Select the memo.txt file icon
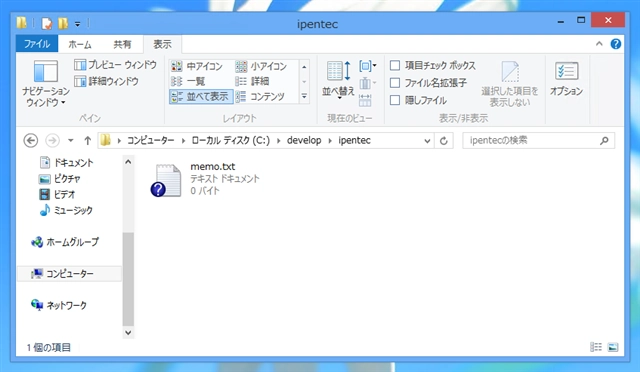Screen dimensions: 640x372 click(166, 180)
